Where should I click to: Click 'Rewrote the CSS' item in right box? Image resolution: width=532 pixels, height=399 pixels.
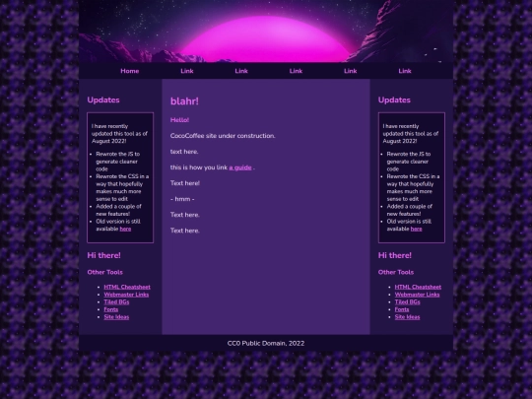coord(413,187)
